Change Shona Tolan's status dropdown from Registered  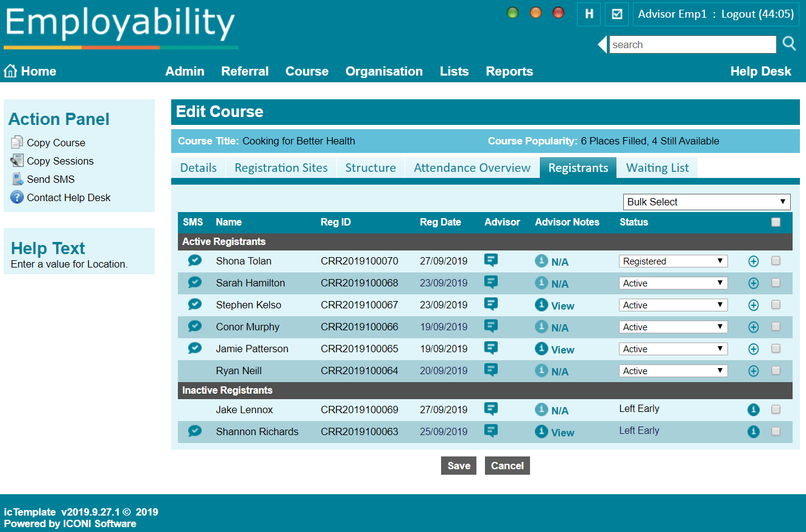pos(673,261)
